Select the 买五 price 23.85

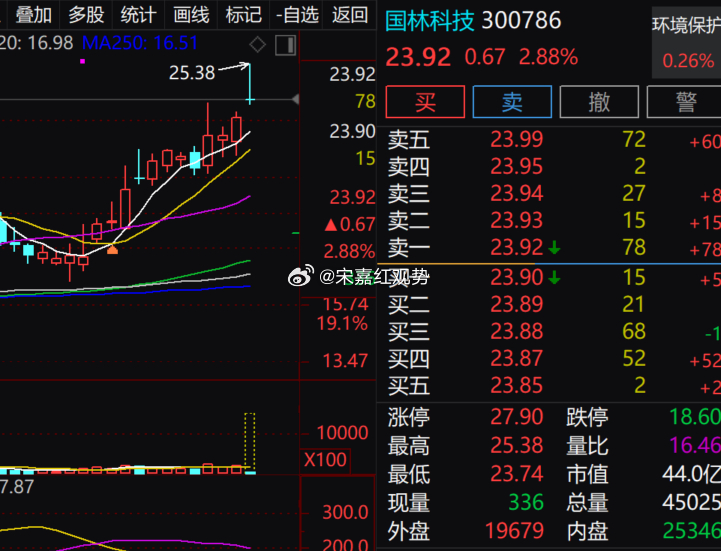coord(516,386)
